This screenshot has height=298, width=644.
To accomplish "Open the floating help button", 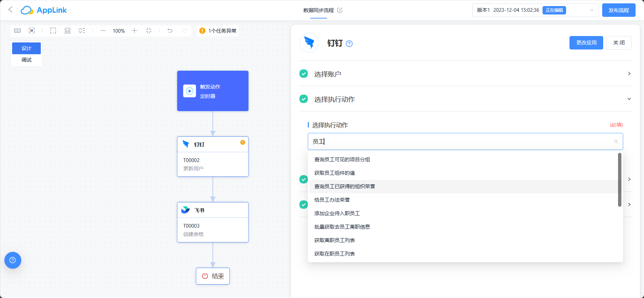I will [x=13, y=260].
